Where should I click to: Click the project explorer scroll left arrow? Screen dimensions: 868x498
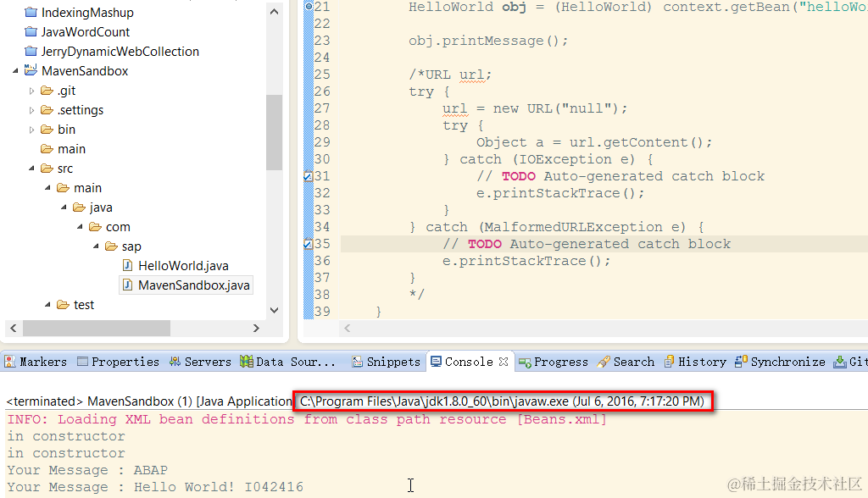coord(14,328)
